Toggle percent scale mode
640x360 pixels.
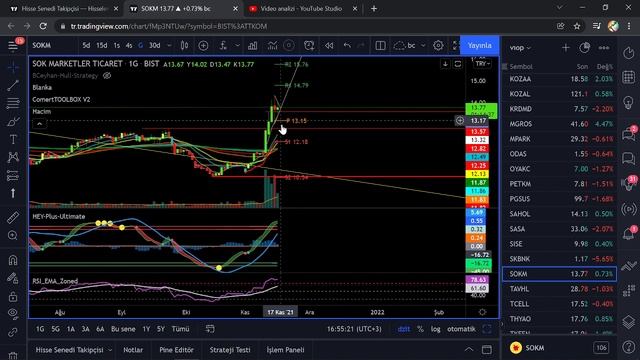click(x=420, y=329)
